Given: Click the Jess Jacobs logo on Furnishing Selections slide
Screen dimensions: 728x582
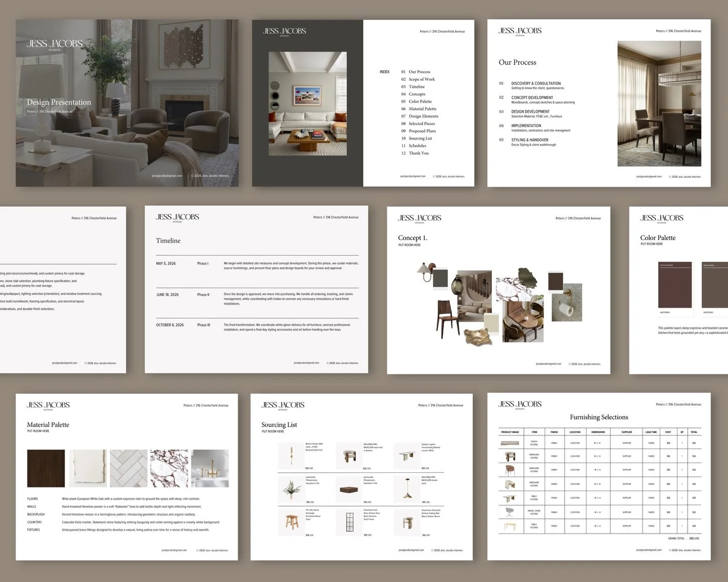Looking at the screenshot, I should 520,404.
